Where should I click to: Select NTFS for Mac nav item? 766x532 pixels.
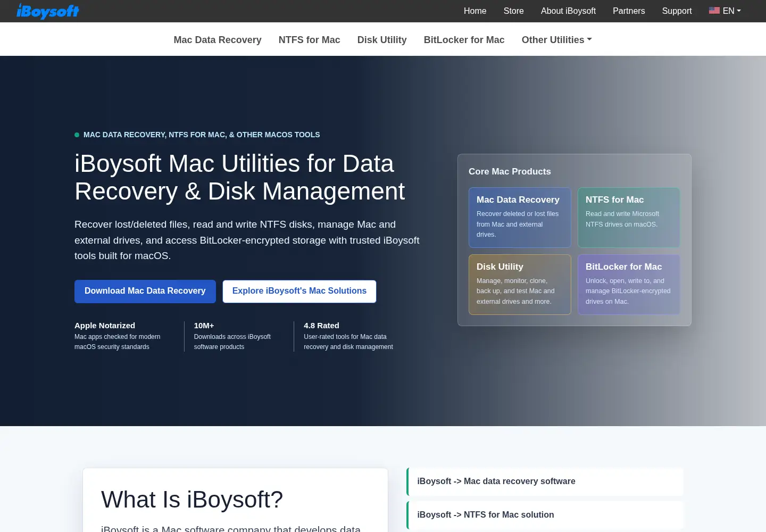tap(310, 40)
